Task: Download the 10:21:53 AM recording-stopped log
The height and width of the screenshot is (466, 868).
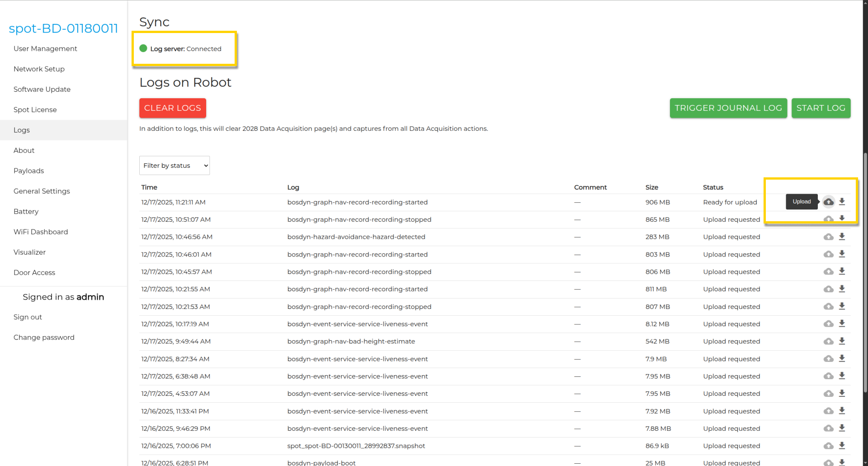Action: coord(842,306)
